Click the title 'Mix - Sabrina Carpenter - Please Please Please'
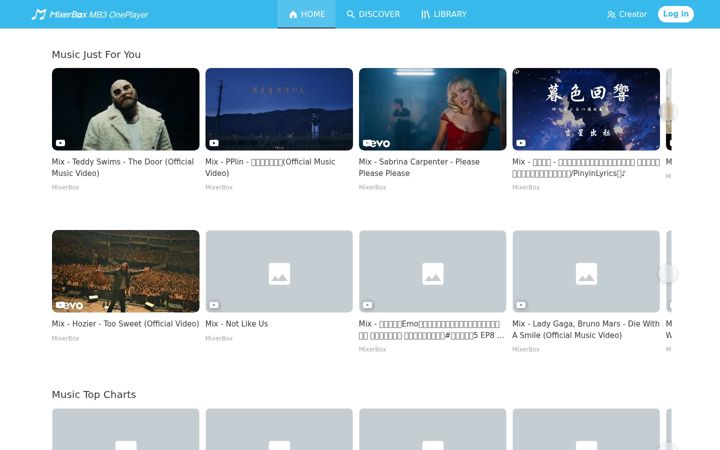This screenshot has width=720, height=450. (419, 167)
